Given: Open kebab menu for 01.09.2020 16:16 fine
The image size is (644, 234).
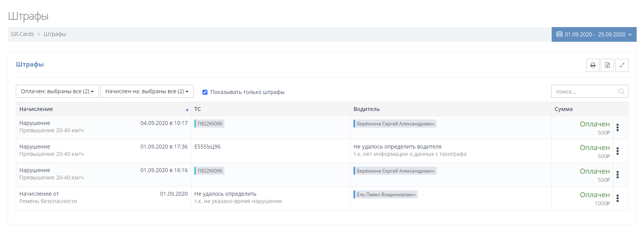Looking at the screenshot, I should click(617, 175).
